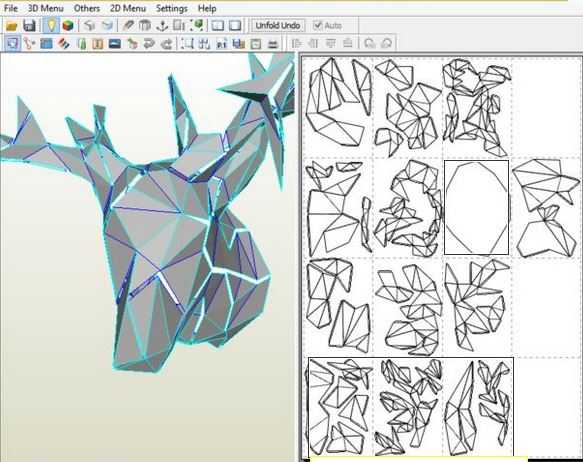Toggle the colored cube texture icon
583x462 pixels.
tap(68, 26)
